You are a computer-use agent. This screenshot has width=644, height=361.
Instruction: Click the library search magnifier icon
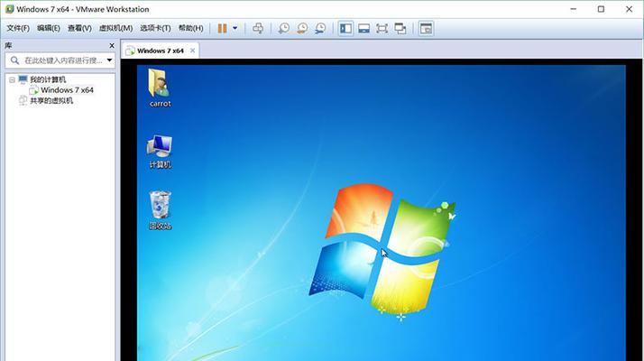pos(14,60)
